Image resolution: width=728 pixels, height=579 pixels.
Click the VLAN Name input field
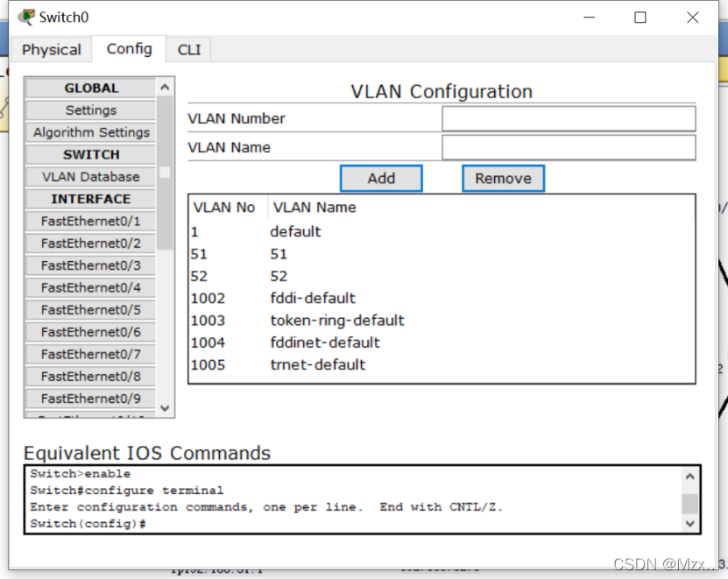point(569,148)
